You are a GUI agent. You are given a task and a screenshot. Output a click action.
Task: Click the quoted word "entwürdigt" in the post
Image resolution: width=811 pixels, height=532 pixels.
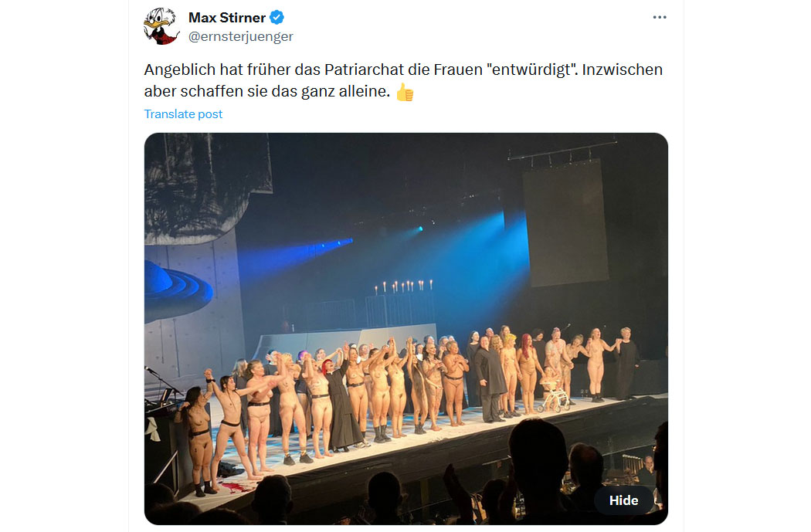(532, 69)
